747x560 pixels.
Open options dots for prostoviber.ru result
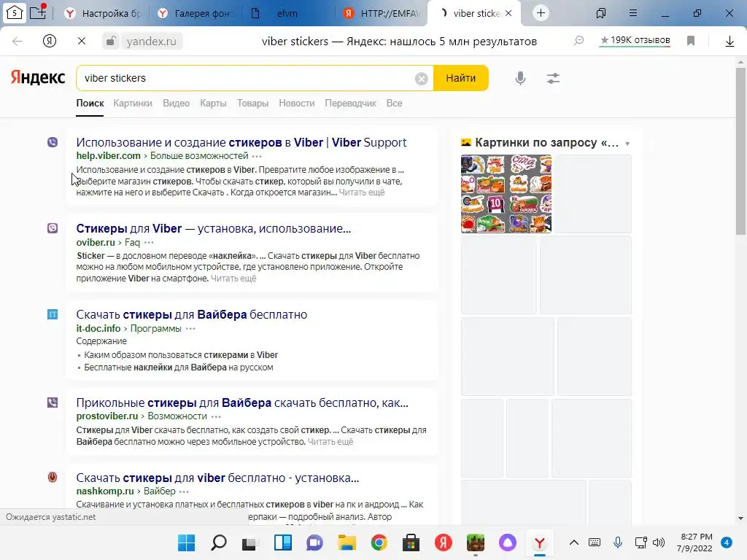click(x=216, y=416)
